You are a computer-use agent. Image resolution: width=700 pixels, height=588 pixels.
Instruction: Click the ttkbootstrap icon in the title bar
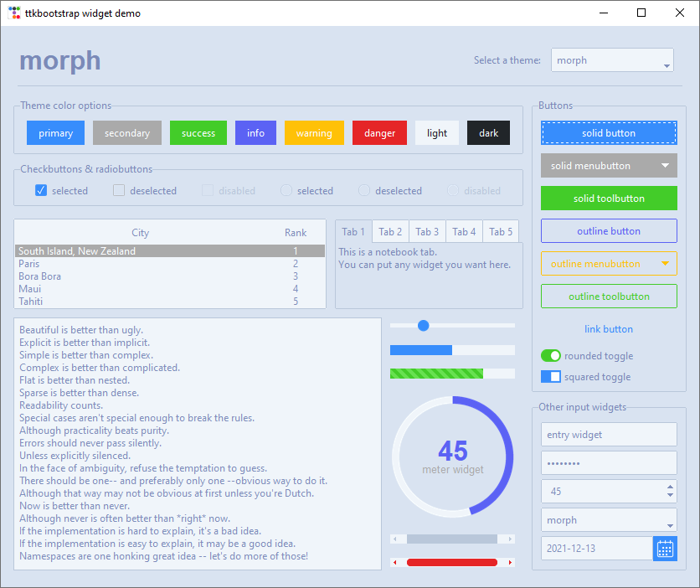[14, 13]
